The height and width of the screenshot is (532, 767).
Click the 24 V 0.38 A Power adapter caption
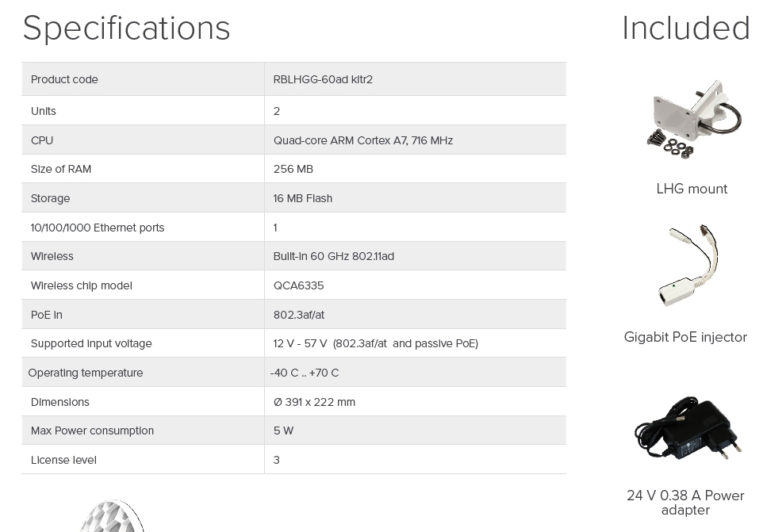[685, 503]
